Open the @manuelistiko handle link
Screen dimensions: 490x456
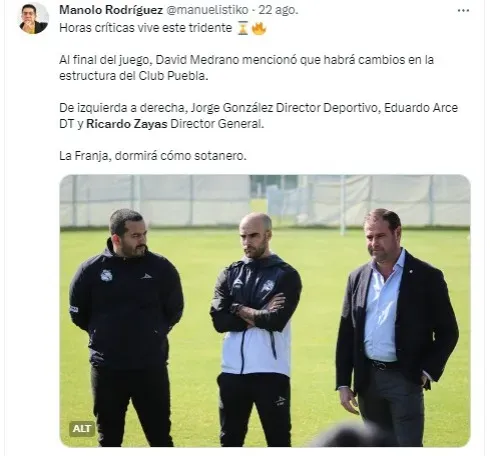tap(207, 10)
